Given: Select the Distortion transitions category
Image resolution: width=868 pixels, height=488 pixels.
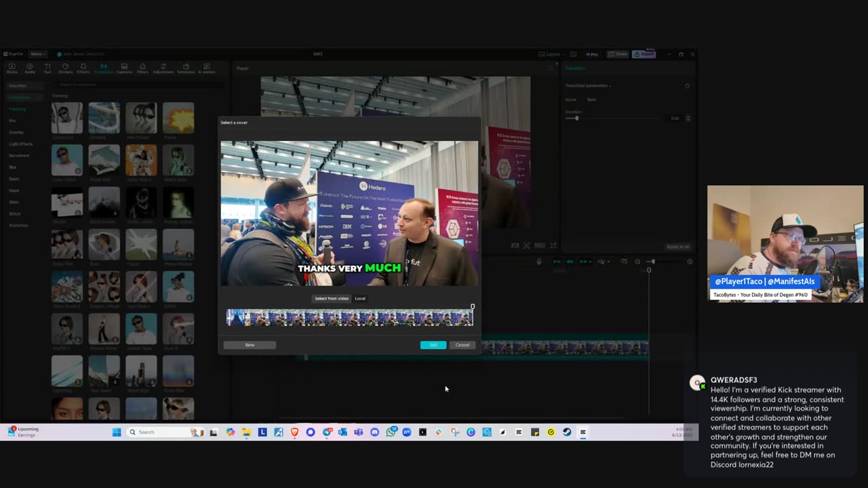Looking at the screenshot, I should pyautogui.click(x=18, y=225).
